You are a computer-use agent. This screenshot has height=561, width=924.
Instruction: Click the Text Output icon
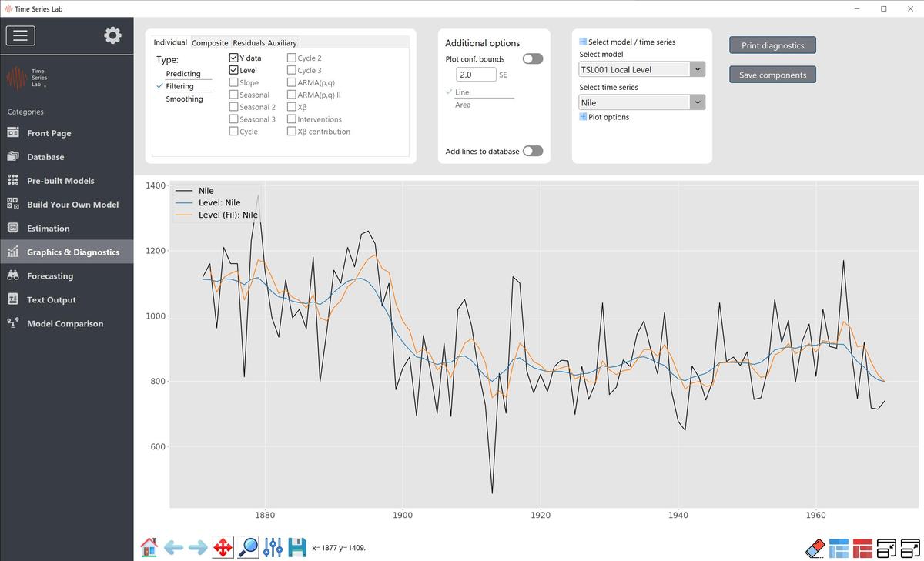click(13, 299)
